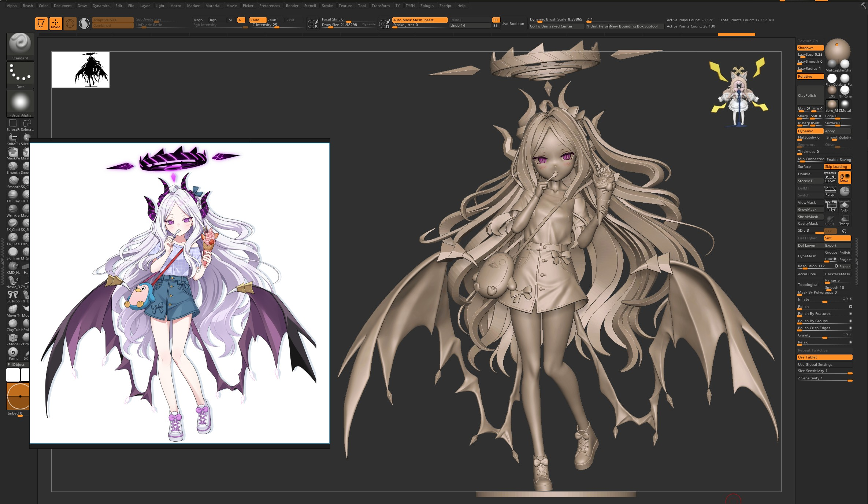This screenshot has width=868, height=504.
Task: Activate L.Sym local symmetry icon
Action: click(830, 178)
